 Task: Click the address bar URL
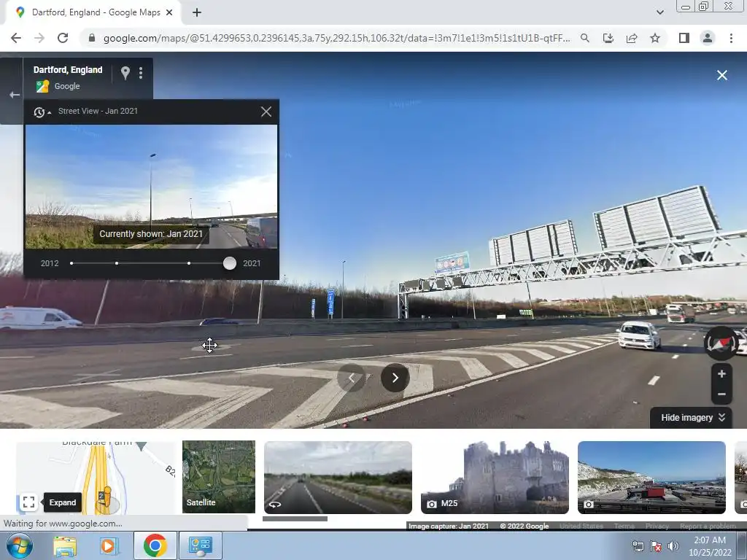tap(336, 38)
